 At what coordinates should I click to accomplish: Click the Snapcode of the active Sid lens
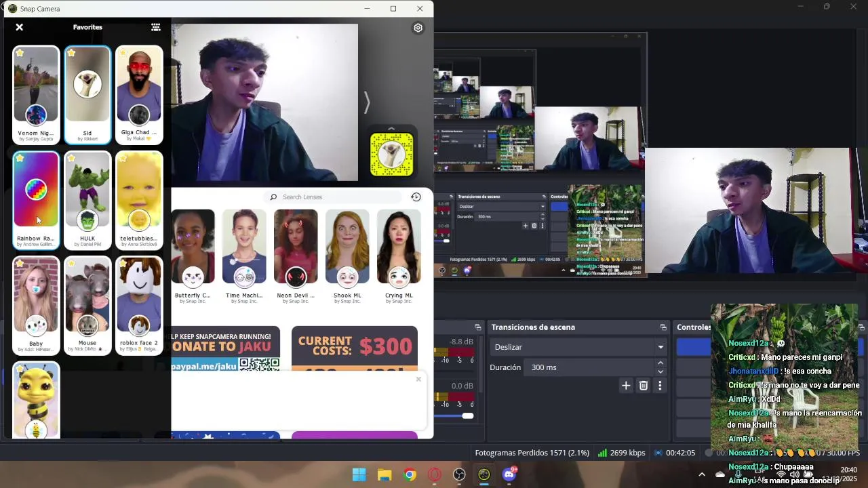[391, 155]
